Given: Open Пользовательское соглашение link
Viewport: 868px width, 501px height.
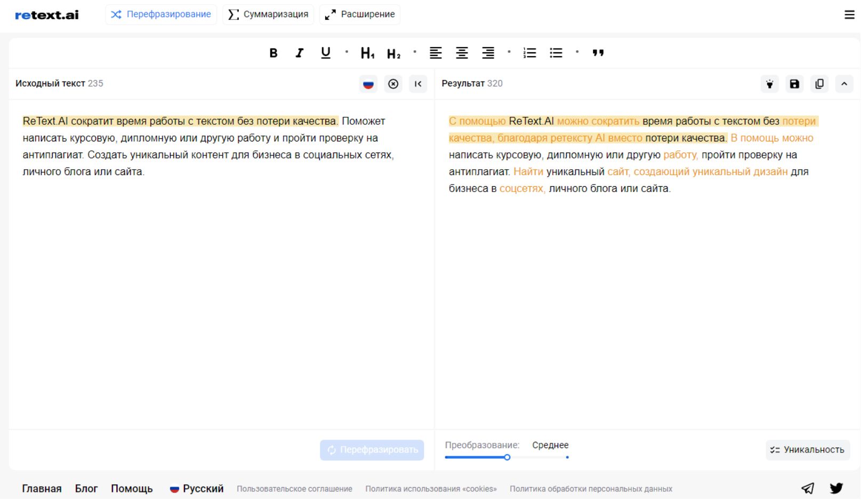Looking at the screenshot, I should pos(294,489).
